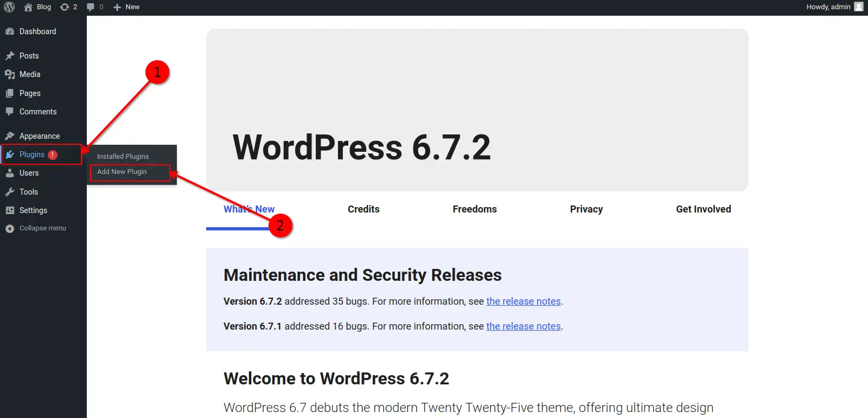The width and height of the screenshot is (868, 418).
Task: Select Add New Plugin from submenu
Action: pos(122,171)
